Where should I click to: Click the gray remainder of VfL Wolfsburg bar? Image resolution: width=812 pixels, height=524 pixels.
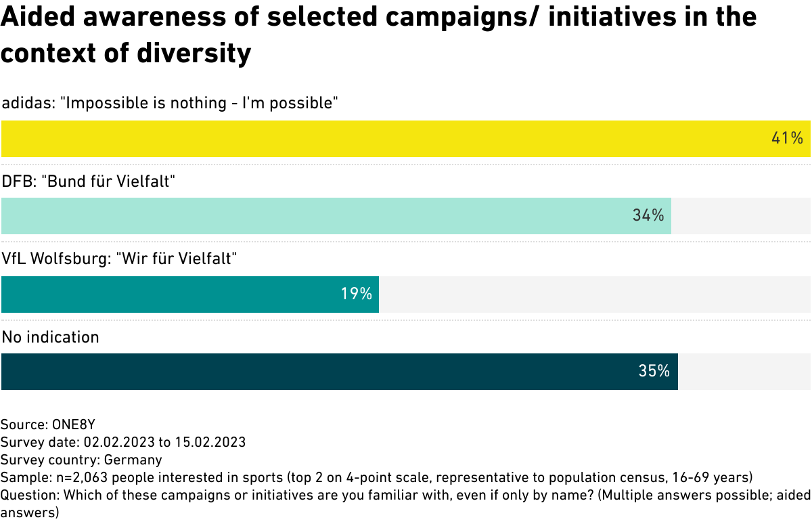pyautogui.click(x=594, y=294)
